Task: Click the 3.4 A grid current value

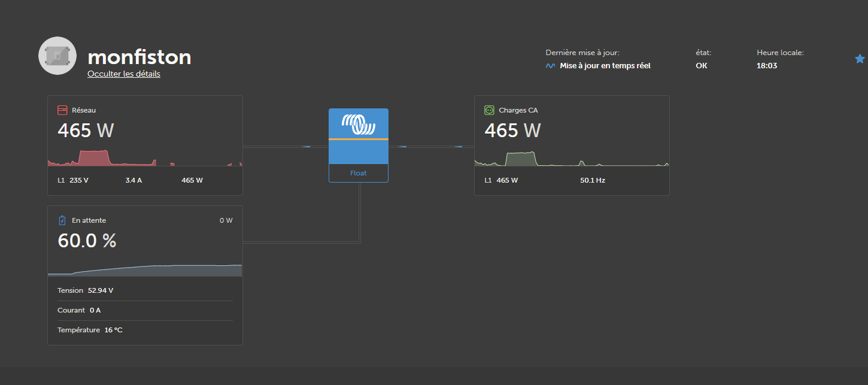Action: coord(133,180)
